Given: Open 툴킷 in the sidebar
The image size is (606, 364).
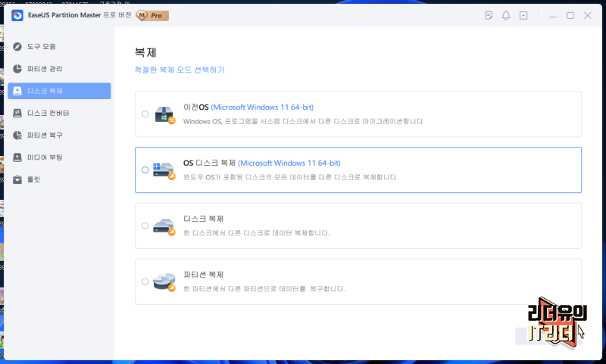Looking at the screenshot, I should point(59,179).
